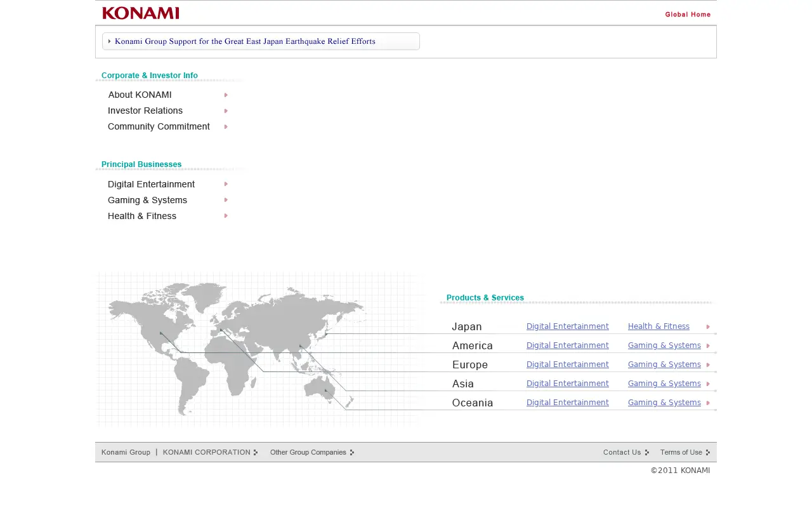Open Oceania Digital Entertainment link
Viewport: 812px width, 508px height.
point(568,403)
